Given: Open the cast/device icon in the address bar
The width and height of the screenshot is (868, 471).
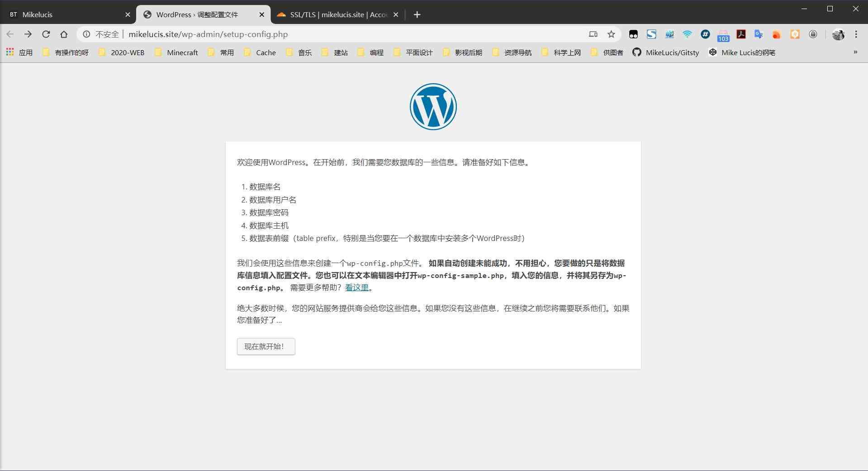Looking at the screenshot, I should [x=593, y=34].
